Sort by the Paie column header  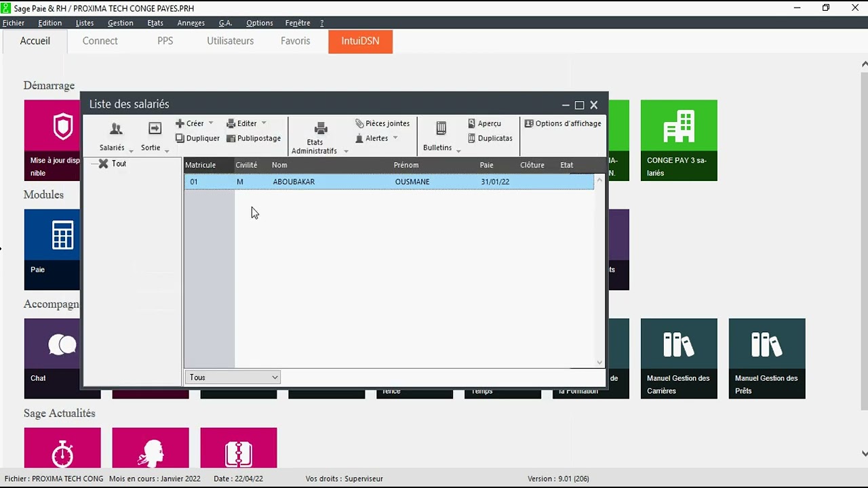coord(486,165)
